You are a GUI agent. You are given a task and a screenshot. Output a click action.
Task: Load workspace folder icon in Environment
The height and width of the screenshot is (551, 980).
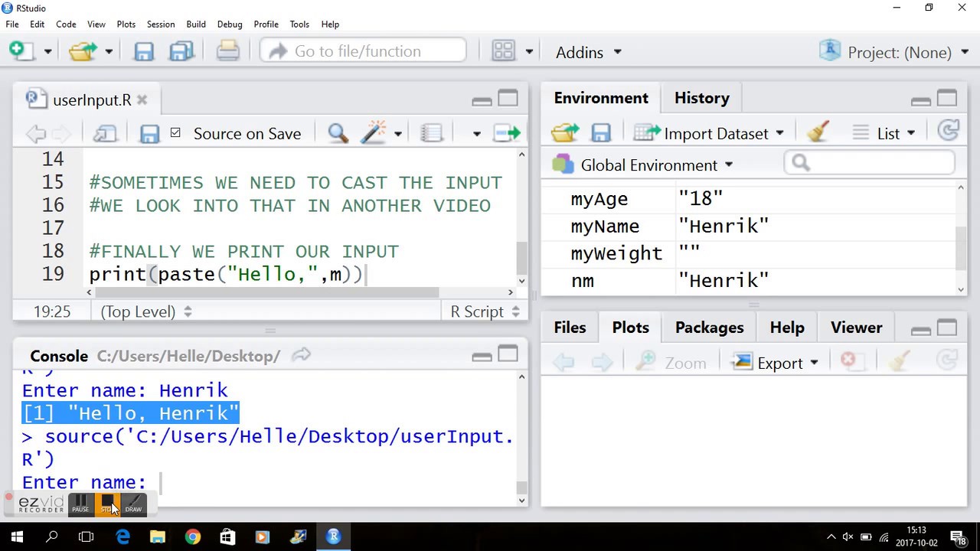pos(565,133)
